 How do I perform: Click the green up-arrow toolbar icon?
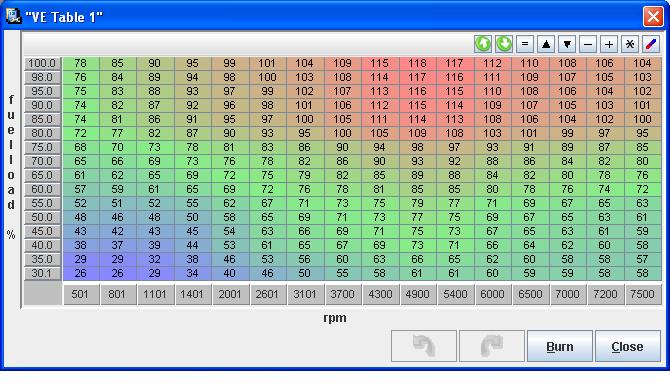483,44
